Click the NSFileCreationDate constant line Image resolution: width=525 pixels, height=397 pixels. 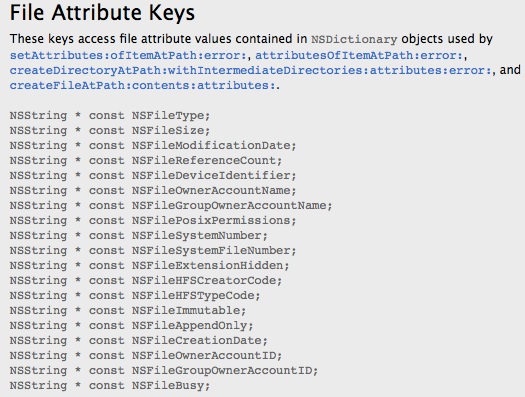pos(139,340)
